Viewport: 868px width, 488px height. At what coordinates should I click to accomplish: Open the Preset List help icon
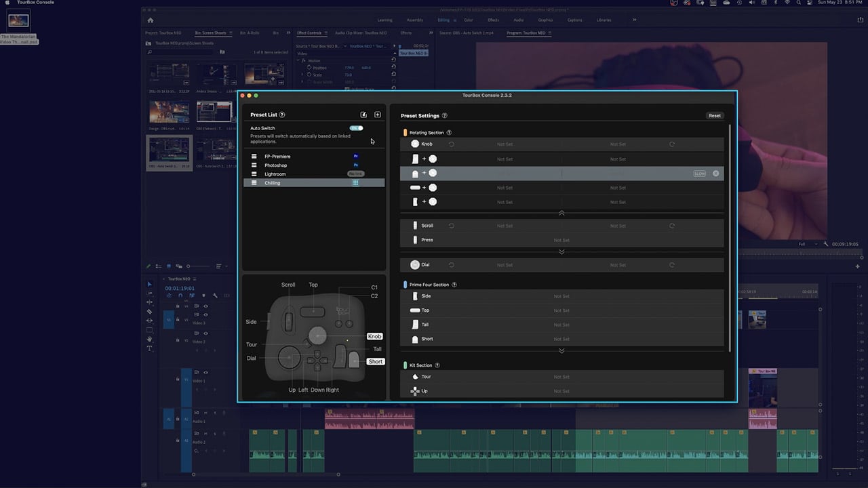[x=282, y=115]
